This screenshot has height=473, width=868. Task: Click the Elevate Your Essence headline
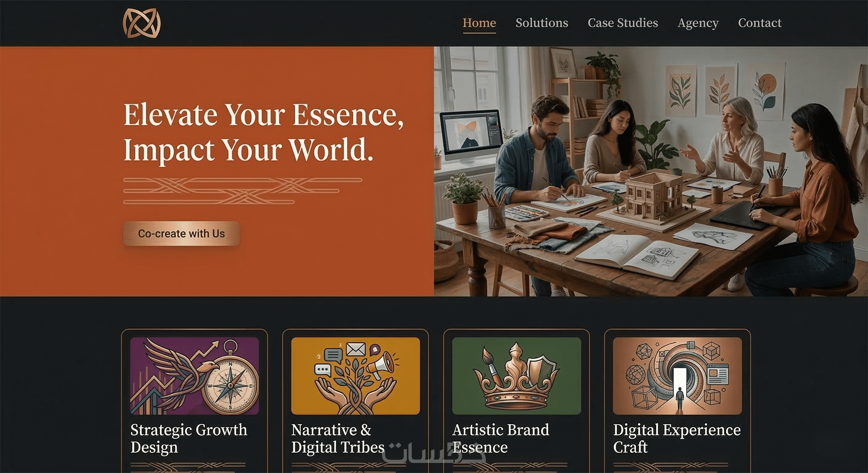[x=264, y=133]
